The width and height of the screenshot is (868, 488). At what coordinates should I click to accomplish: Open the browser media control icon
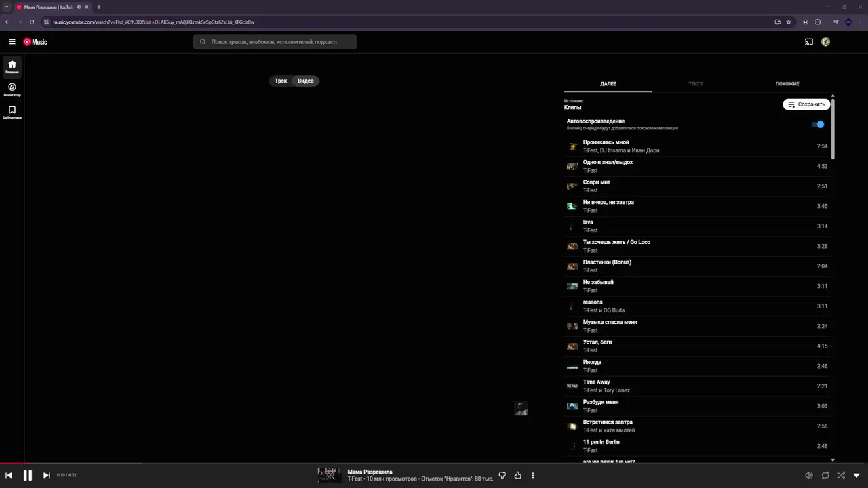[836, 22]
